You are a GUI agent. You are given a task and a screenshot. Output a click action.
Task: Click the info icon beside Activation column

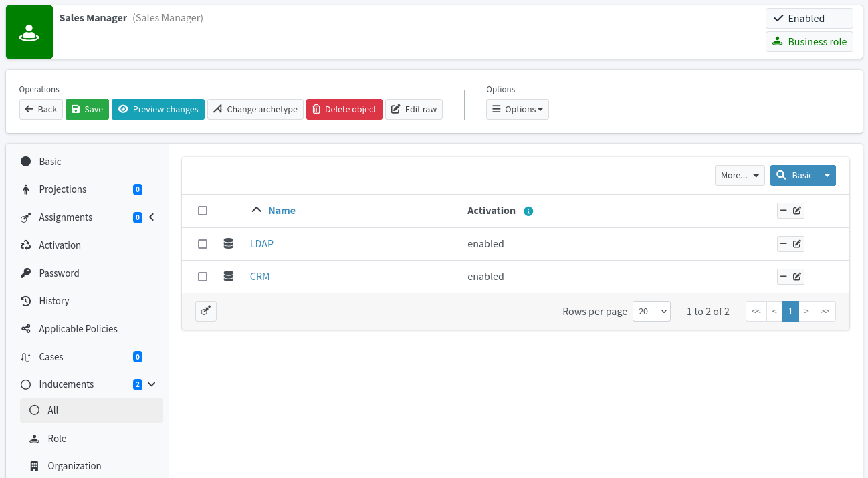[x=528, y=211]
